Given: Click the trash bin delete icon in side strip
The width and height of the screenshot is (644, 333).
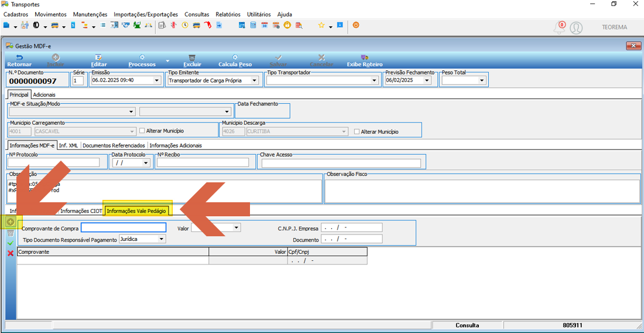Looking at the screenshot, I should point(11,233).
